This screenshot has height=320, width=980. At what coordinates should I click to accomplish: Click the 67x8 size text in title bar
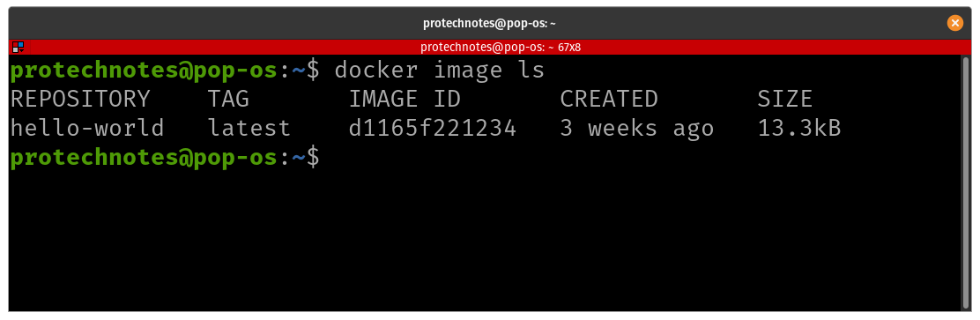[x=568, y=47]
